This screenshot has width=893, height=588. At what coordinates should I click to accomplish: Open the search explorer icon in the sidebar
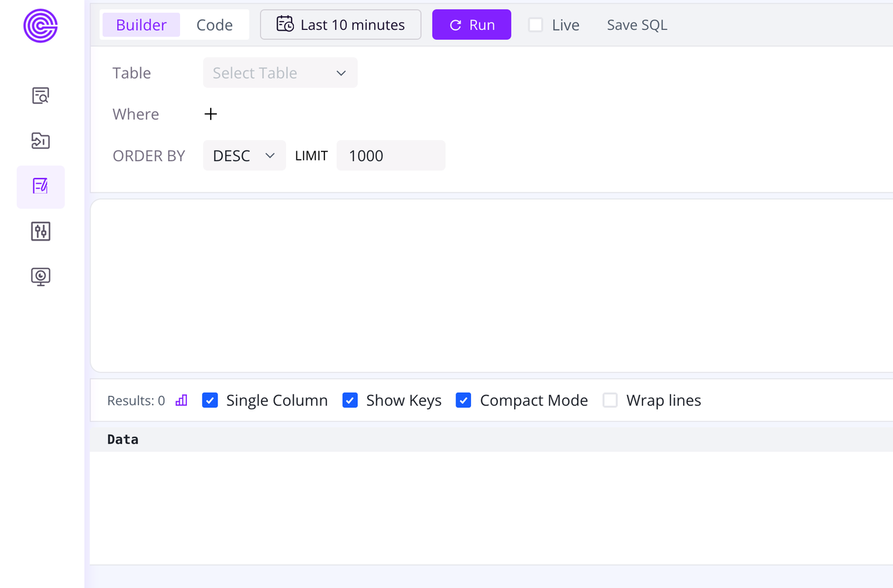point(40,96)
